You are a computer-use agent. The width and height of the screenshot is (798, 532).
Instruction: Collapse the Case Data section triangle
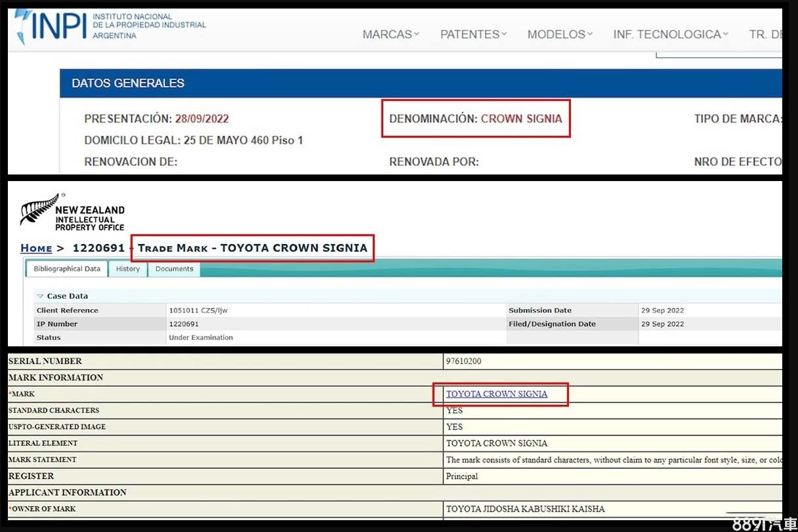point(40,297)
